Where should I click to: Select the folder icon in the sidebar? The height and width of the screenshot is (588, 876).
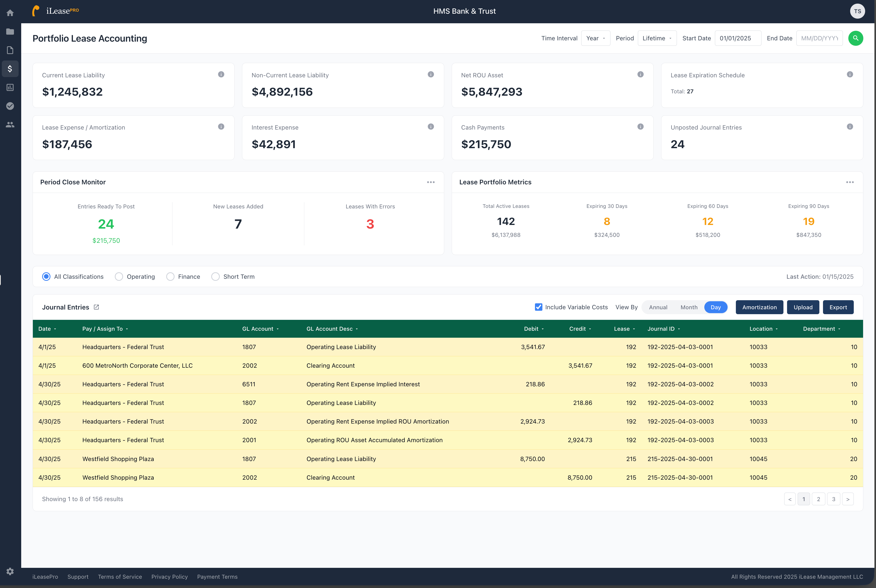coord(10,32)
